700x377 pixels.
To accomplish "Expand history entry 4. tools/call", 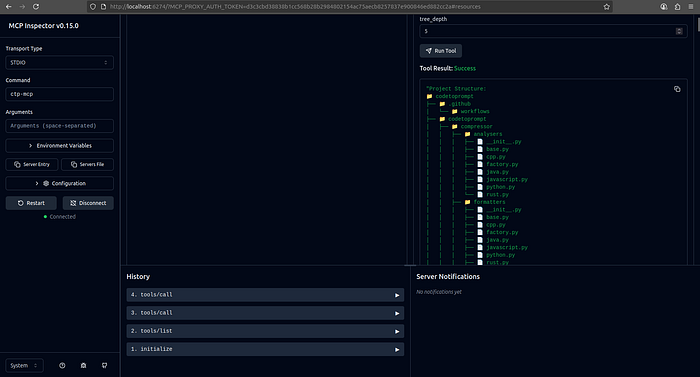I will point(265,295).
